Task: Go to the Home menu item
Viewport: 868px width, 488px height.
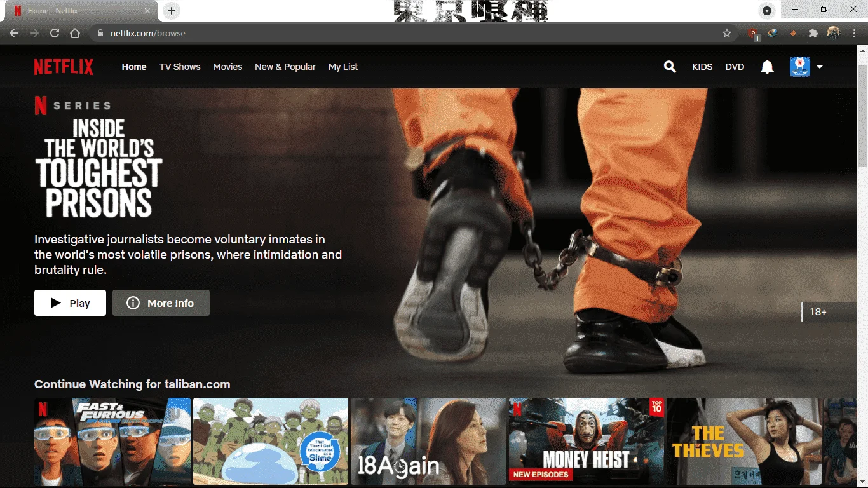Action: (134, 67)
